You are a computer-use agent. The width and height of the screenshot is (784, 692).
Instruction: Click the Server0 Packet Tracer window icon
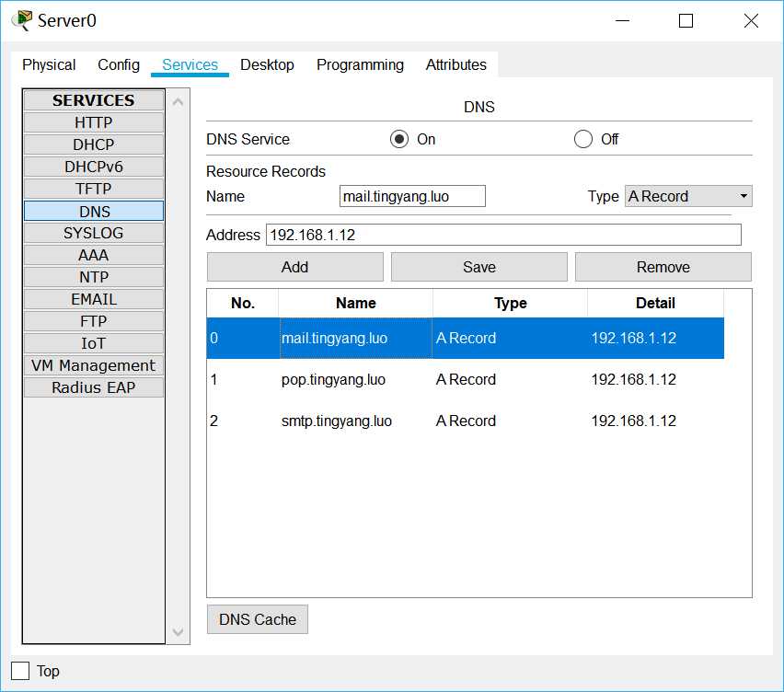(x=22, y=20)
